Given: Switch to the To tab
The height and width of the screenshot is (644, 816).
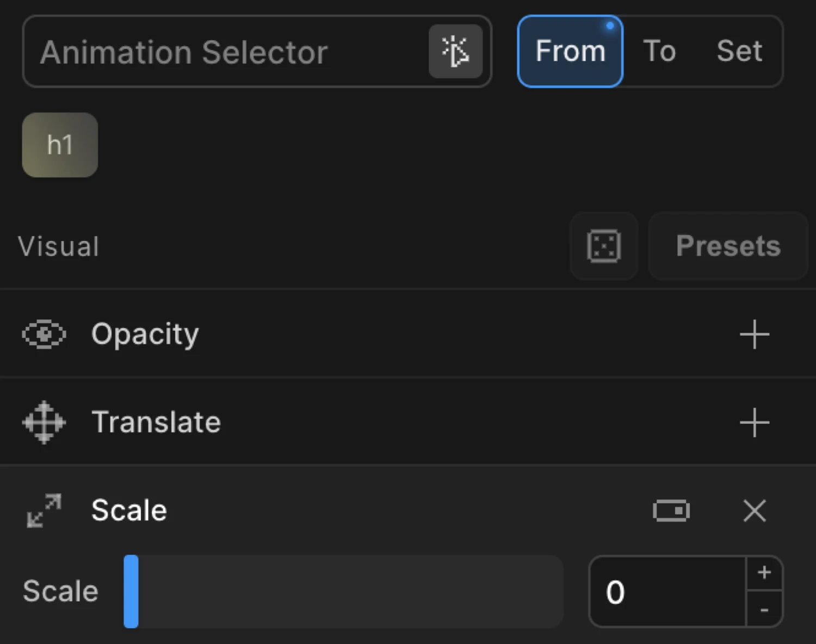Looking at the screenshot, I should tap(659, 52).
